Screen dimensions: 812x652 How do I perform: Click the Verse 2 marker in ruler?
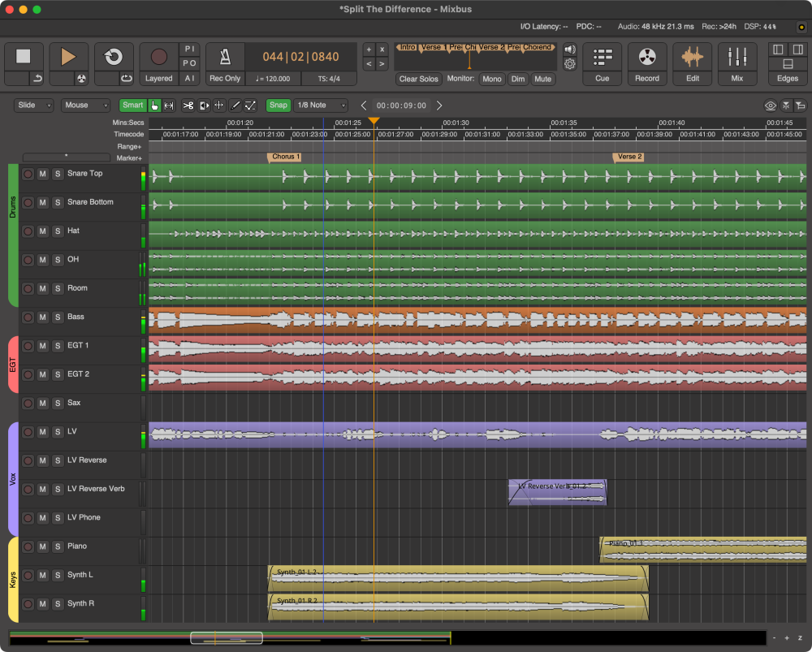[628, 157]
